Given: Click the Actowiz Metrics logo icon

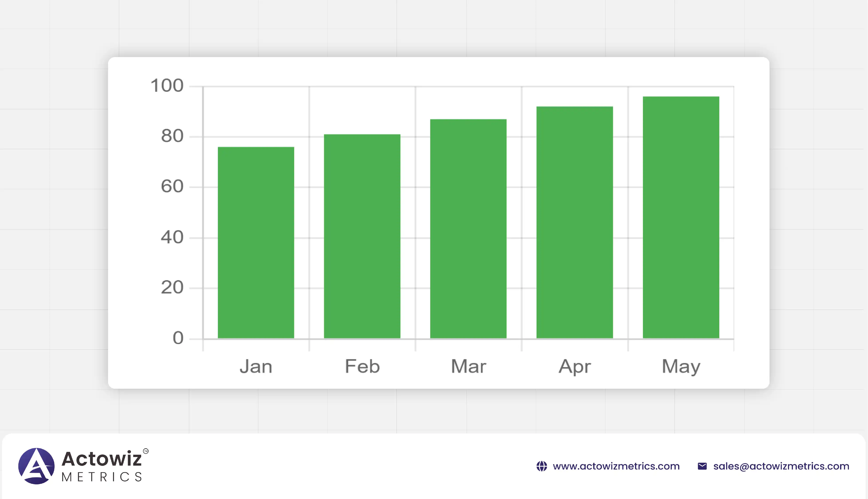Looking at the screenshot, I should (x=36, y=466).
